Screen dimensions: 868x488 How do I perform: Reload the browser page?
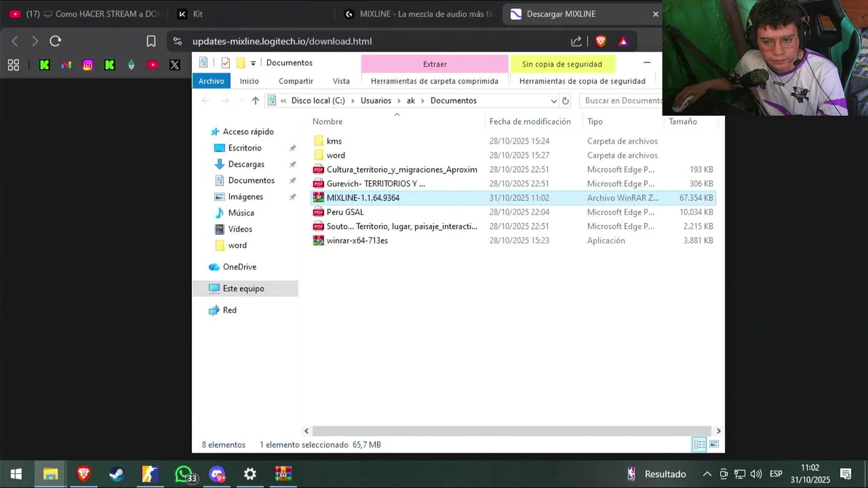coord(56,41)
